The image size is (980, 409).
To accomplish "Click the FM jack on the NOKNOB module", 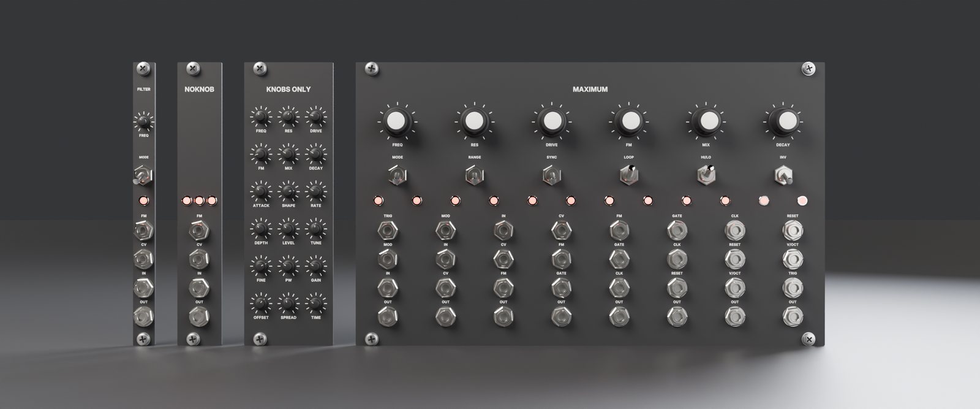I will pos(198,231).
